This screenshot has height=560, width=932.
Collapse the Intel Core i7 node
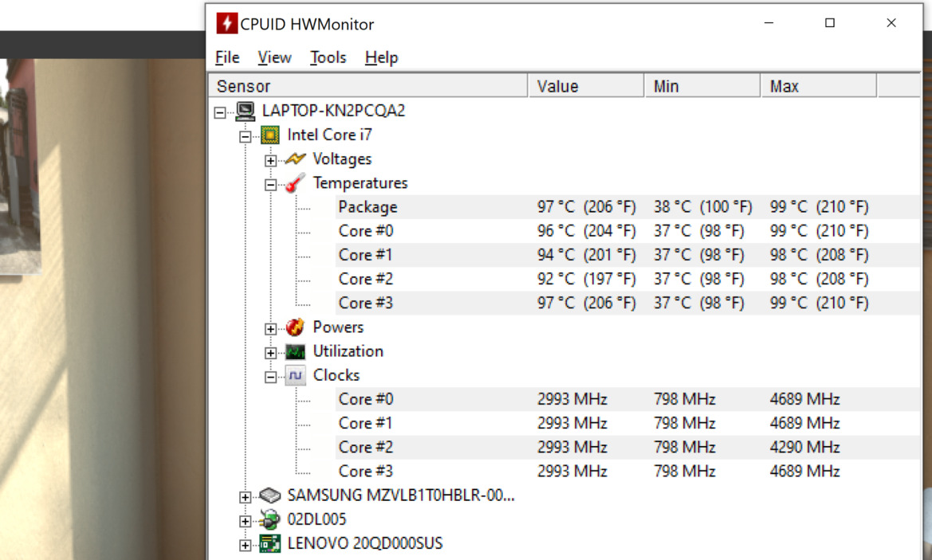(245, 136)
